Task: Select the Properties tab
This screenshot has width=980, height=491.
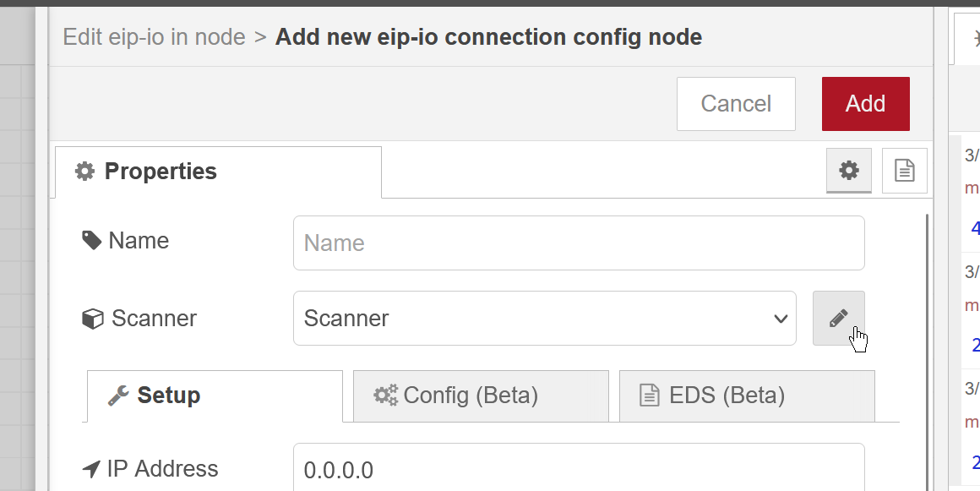Action: coord(218,172)
